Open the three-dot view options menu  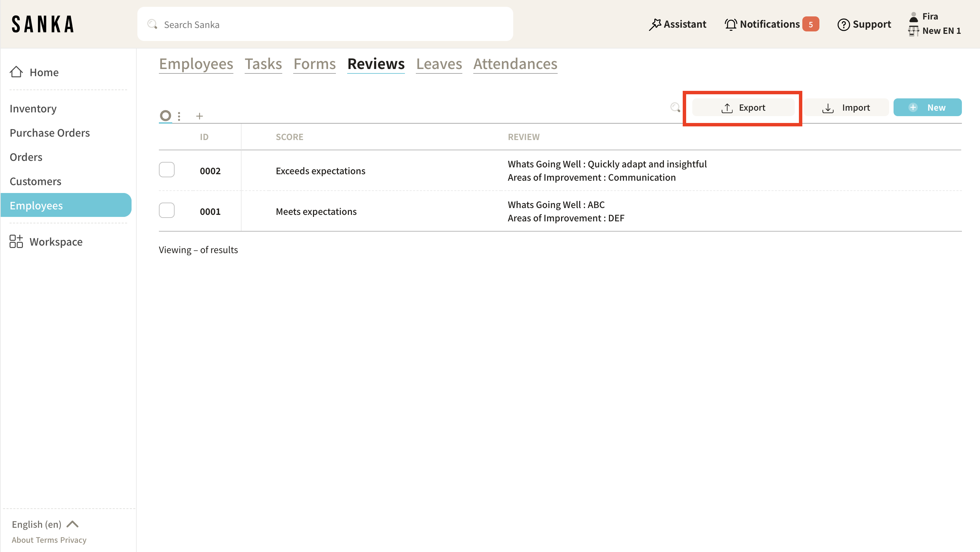click(x=179, y=116)
